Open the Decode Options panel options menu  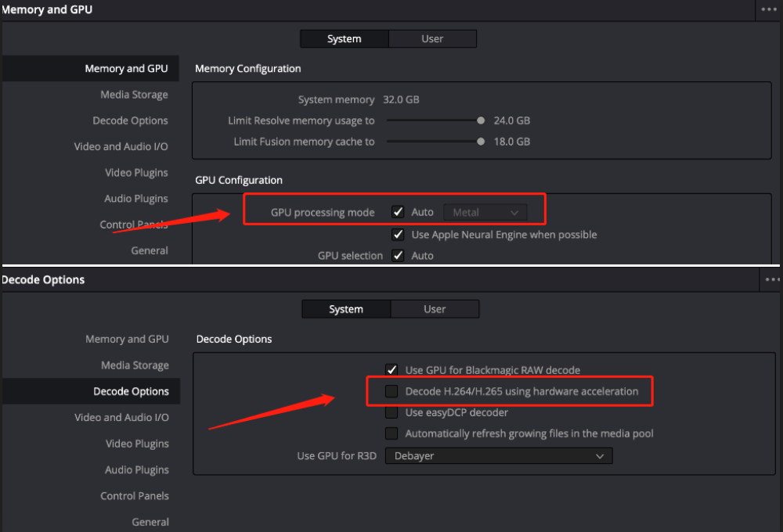[x=772, y=280]
